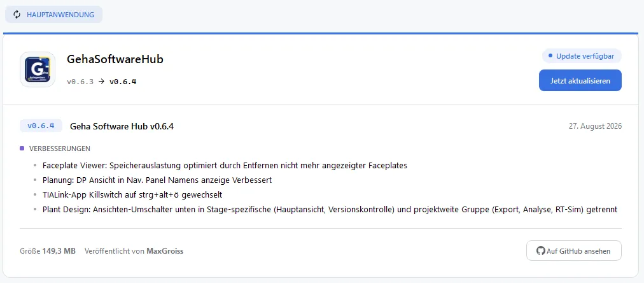Click the Faceplate Viewer changelog entry

click(225, 166)
